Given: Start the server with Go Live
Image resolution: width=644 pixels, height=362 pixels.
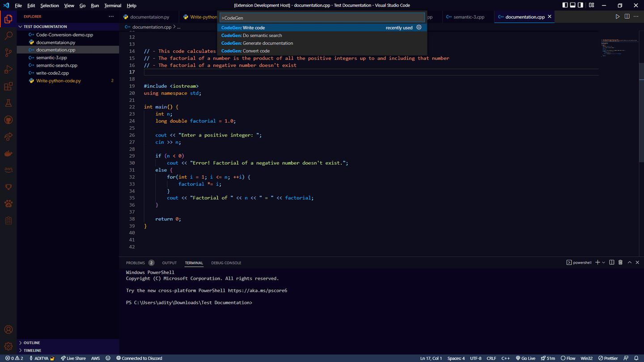Looking at the screenshot, I should pyautogui.click(x=525, y=358).
